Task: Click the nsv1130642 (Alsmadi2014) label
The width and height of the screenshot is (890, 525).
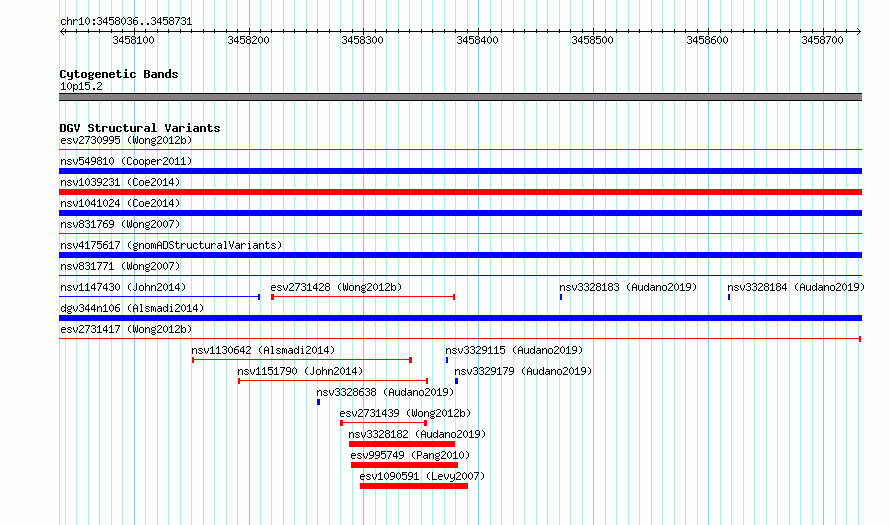Action: [263, 350]
